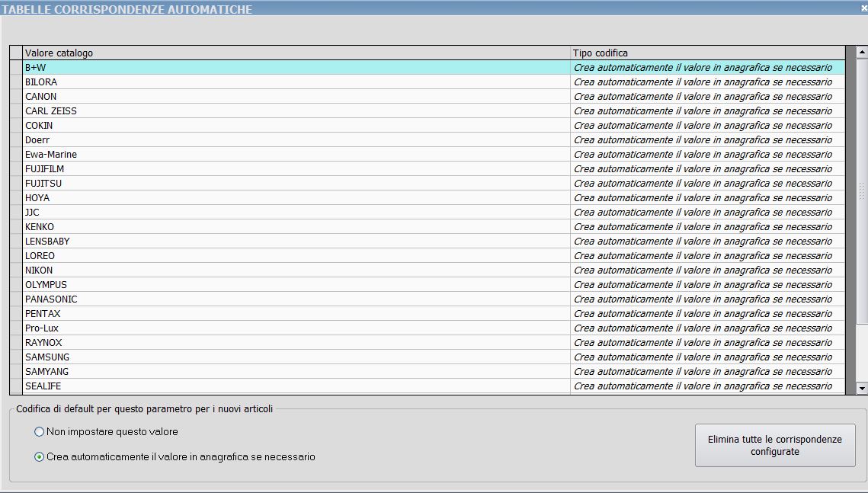868x493 pixels.
Task: Select the Doerr catalog value
Action: [296, 140]
